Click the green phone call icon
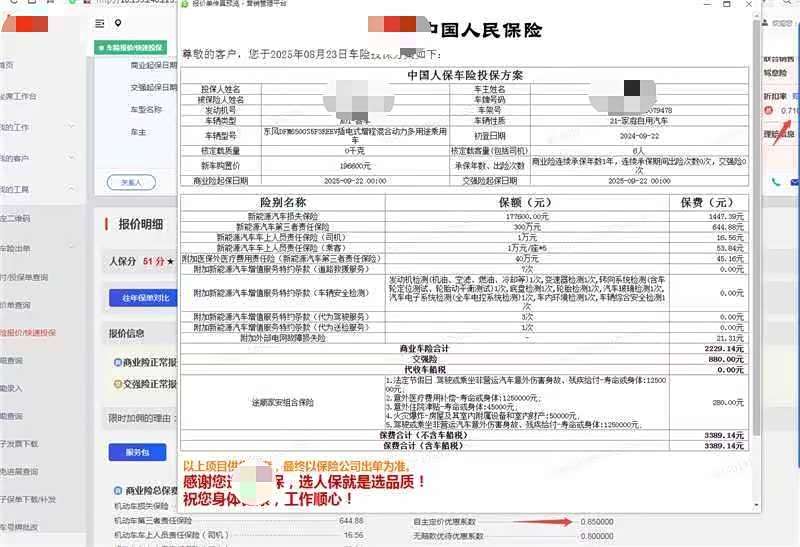 point(776,182)
